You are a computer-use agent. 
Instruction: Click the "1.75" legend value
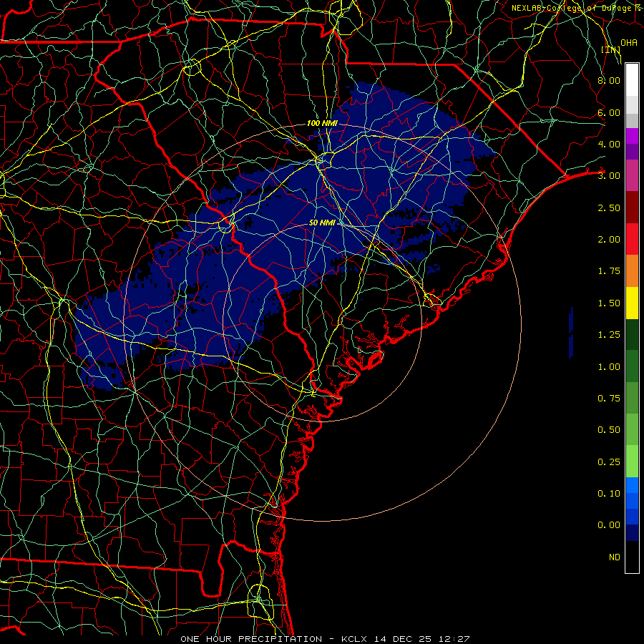click(609, 271)
